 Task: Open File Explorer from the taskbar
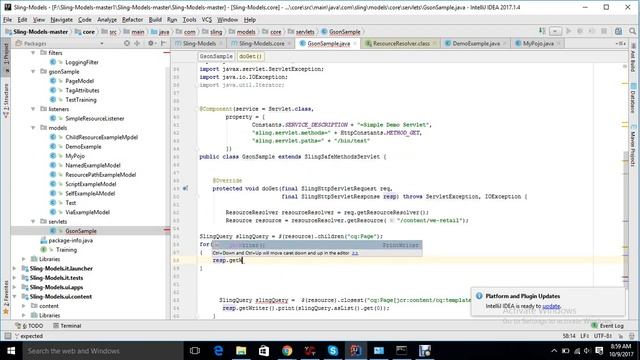click(241, 351)
